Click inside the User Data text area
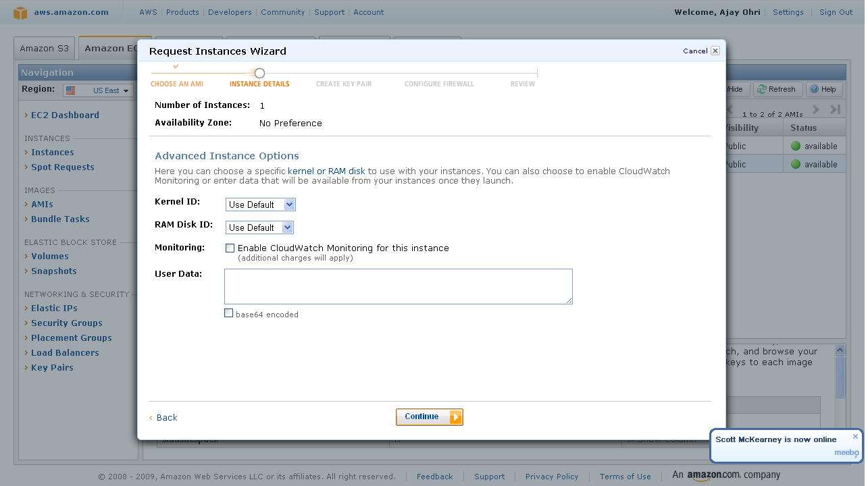This screenshot has width=868, height=486. [398, 286]
